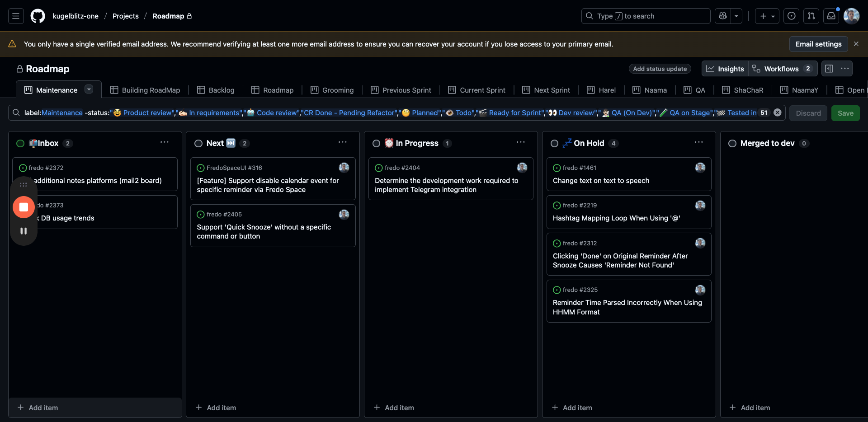Save the view filter changes
The width and height of the screenshot is (868, 422).
pos(845,113)
